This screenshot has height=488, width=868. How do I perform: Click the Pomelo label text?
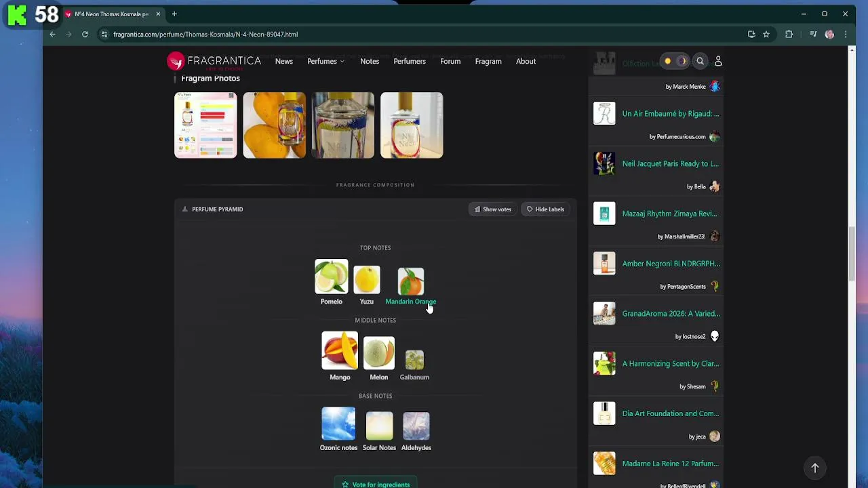pyautogui.click(x=332, y=302)
